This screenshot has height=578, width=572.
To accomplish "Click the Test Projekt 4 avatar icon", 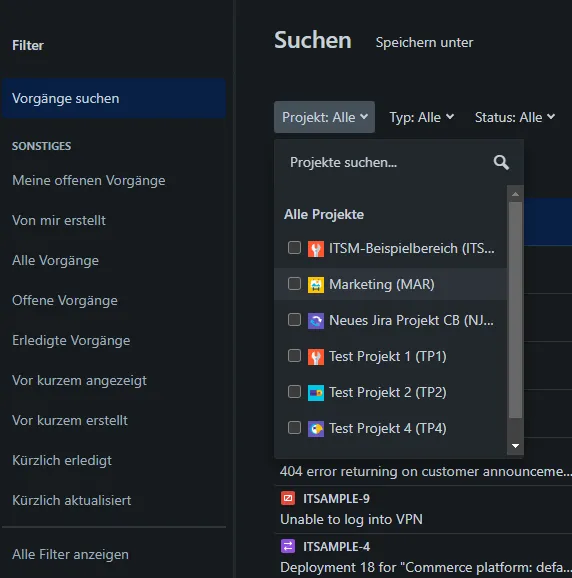I will point(316,429).
